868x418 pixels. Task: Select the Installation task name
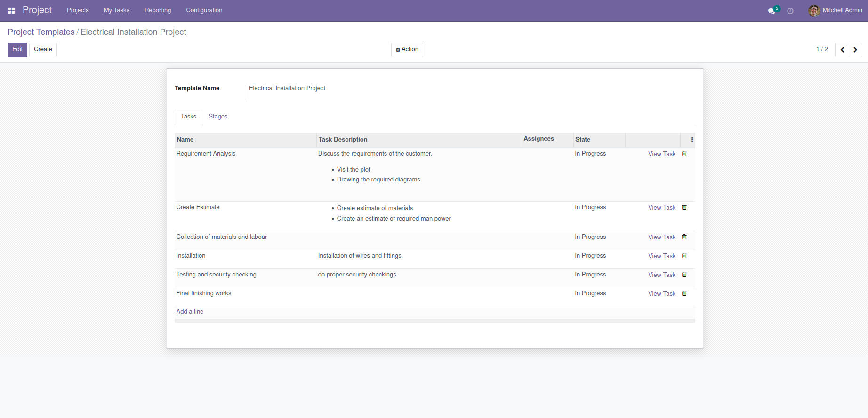[x=191, y=256]
